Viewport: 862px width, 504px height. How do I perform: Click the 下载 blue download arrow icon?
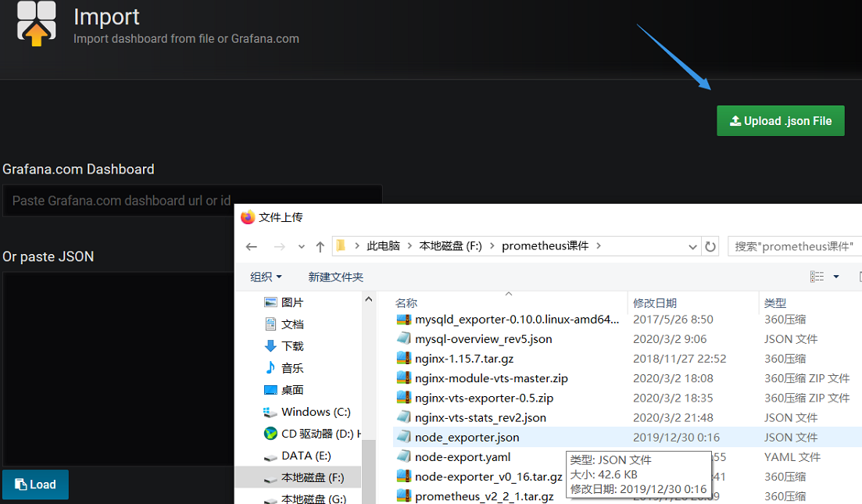click(x=270, y=345)
